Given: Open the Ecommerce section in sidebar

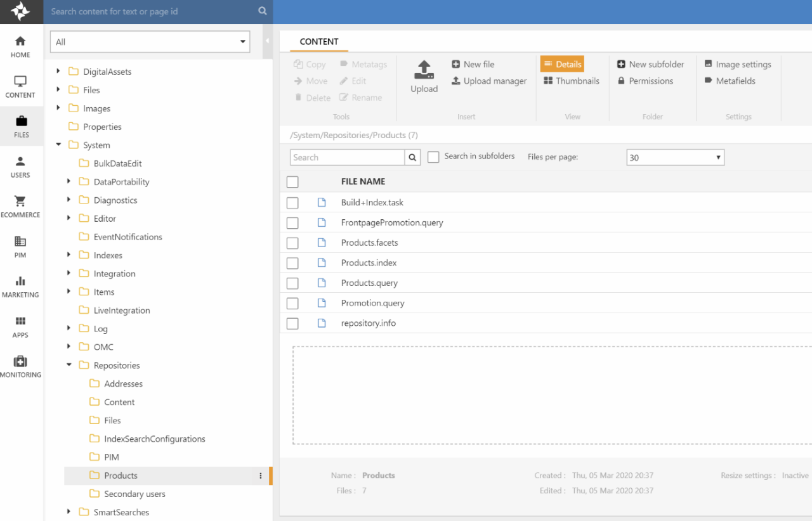Looking at the screenshot, I should coord(20,207).
